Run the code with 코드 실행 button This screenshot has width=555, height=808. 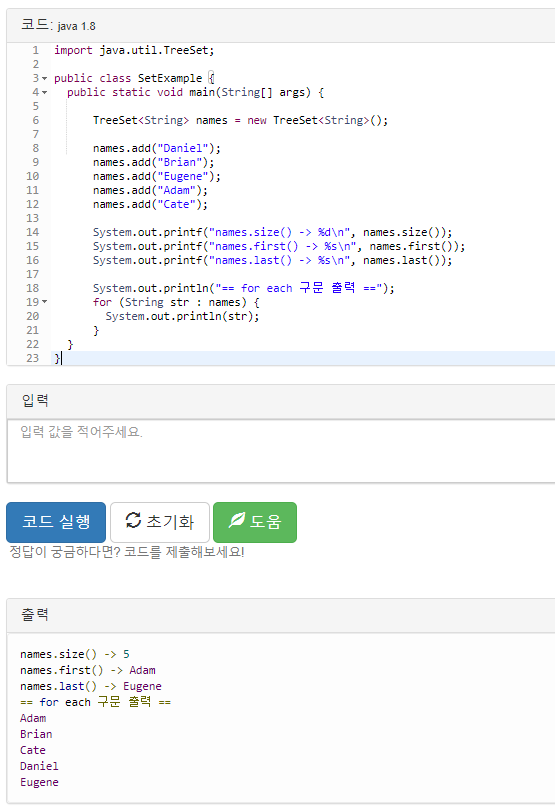click(x=56, y=521)
